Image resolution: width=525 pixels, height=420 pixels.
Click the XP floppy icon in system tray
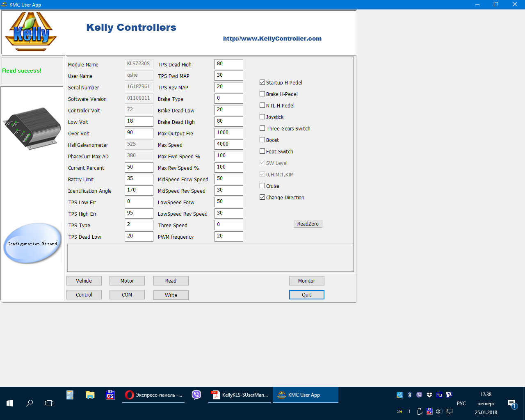429,411
